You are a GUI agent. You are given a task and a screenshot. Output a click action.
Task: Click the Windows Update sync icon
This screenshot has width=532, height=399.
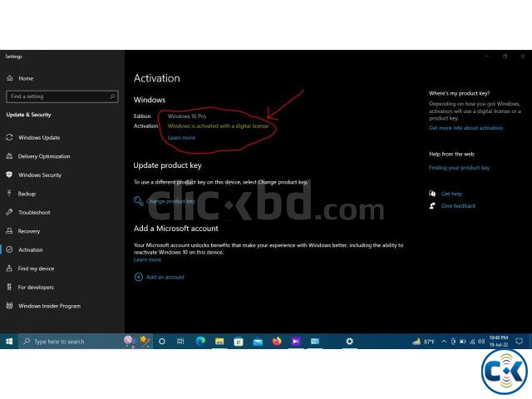coord(9,137)
